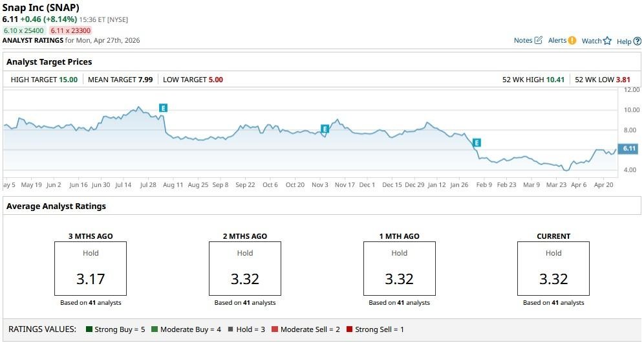
Task: Click the Alerts exclamation icon
Action: 572,40
